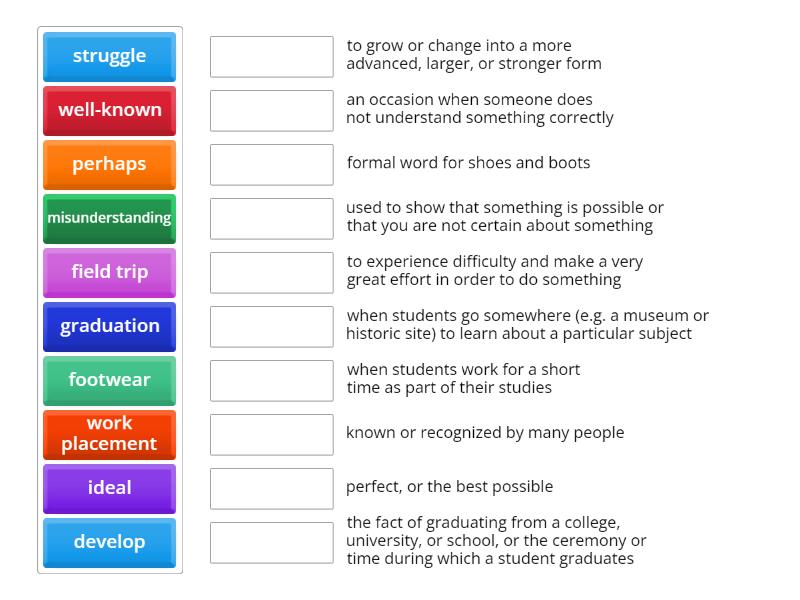Click the box beside 'perfect, or the best possible'

tap(271, 489)
